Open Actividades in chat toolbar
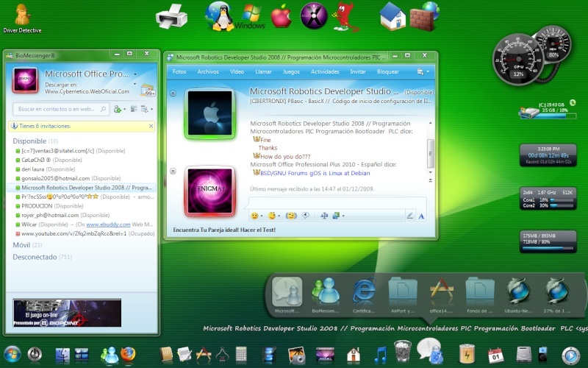This screenshot has height=368, width=588. tap(325, 71)
